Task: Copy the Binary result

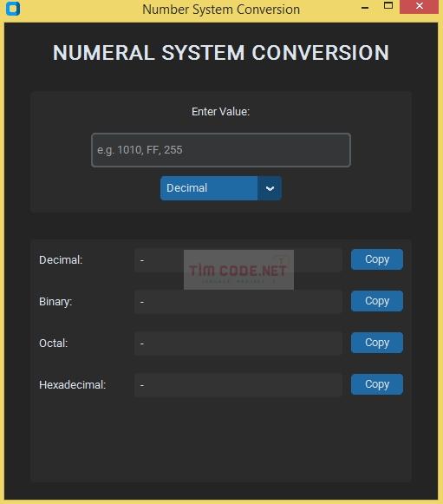Action: 377,301
